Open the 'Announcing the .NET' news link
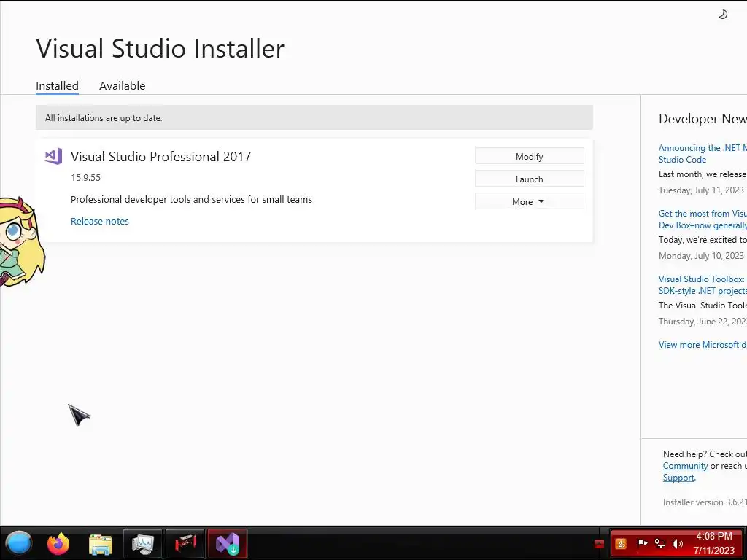 (703, 153)
